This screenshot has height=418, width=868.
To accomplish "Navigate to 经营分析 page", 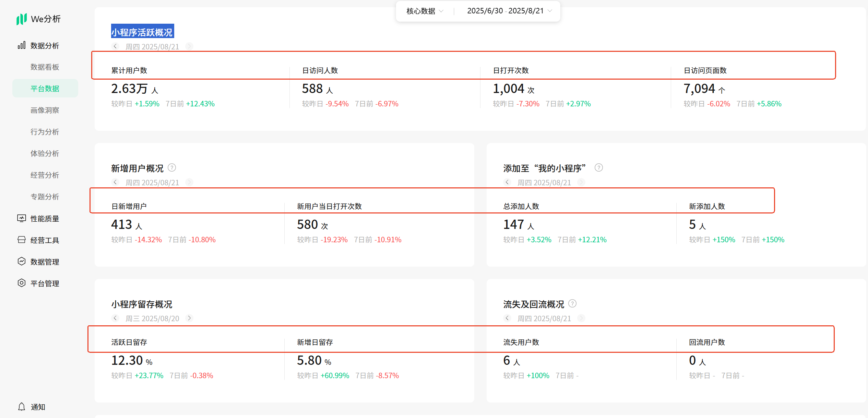I will pyautogui.click(x=45, y=175).
